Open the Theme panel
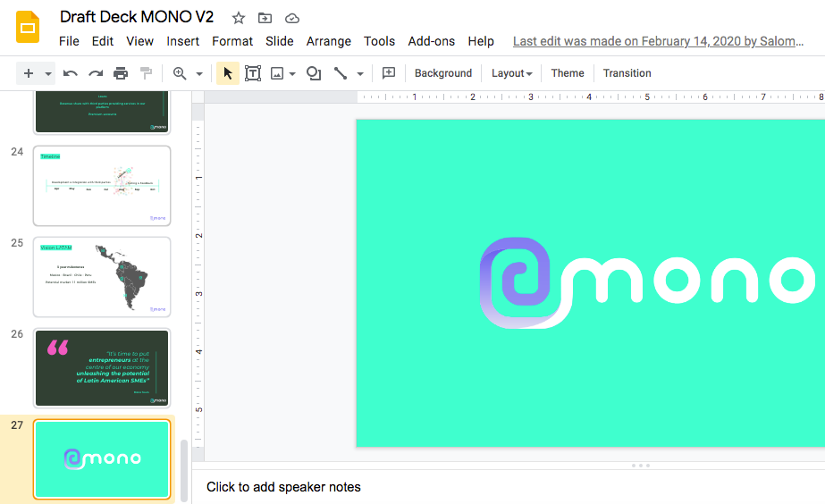This screenshot has height=504, width=825. tap(568, 73)
